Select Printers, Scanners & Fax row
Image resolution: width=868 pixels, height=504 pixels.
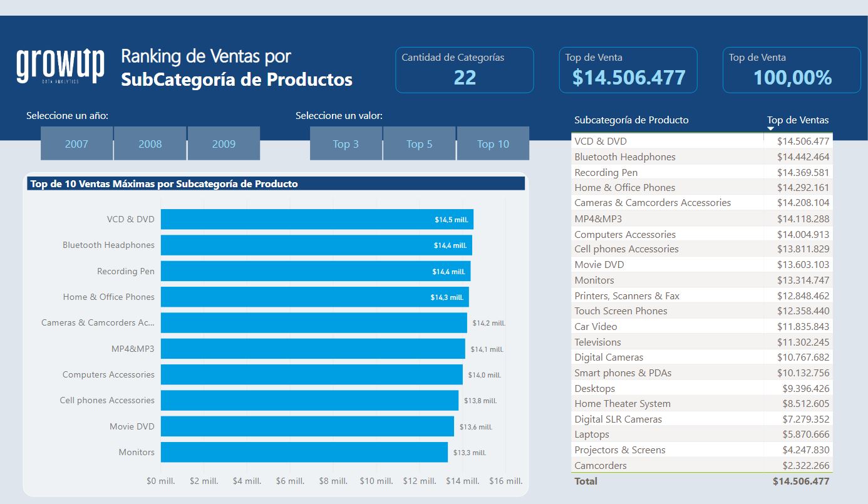[x=702, y=296]
